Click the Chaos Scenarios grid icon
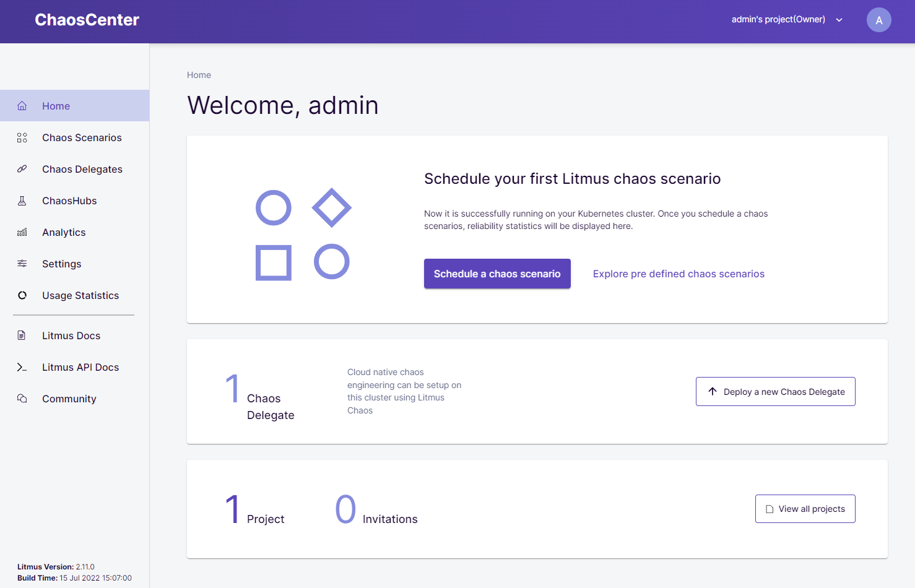The width and height of the screenshot is (915, 588). 22,137
